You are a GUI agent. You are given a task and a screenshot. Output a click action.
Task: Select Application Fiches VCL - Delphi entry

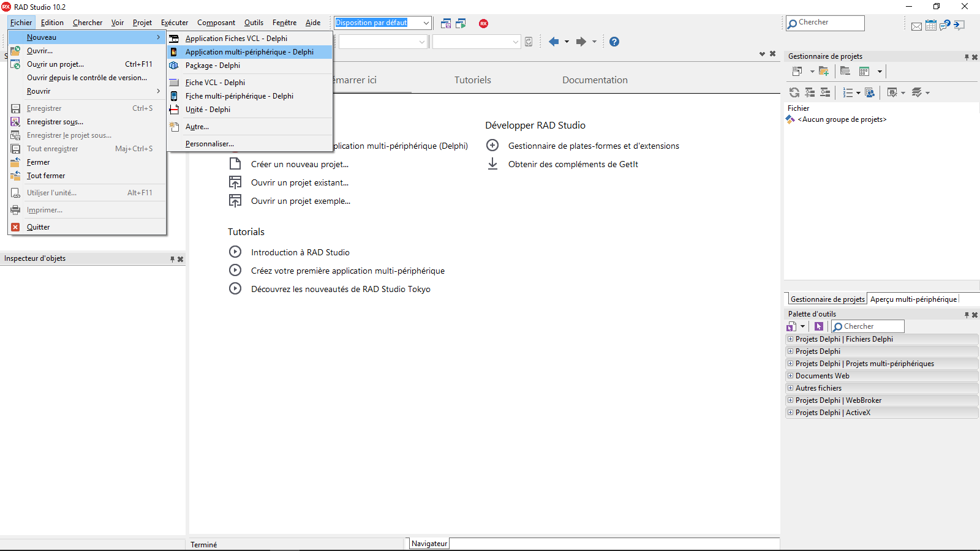pos(250,39)
